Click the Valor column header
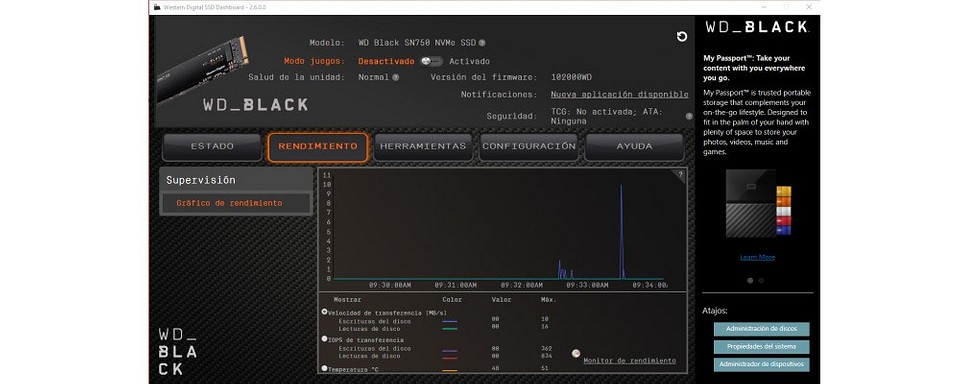The image size is (960, 384). point(501,300)
